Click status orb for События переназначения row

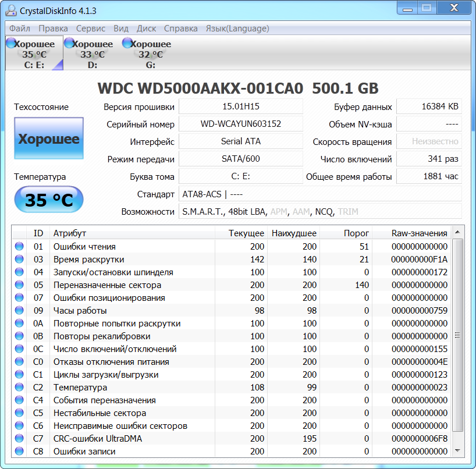point(19,400)
